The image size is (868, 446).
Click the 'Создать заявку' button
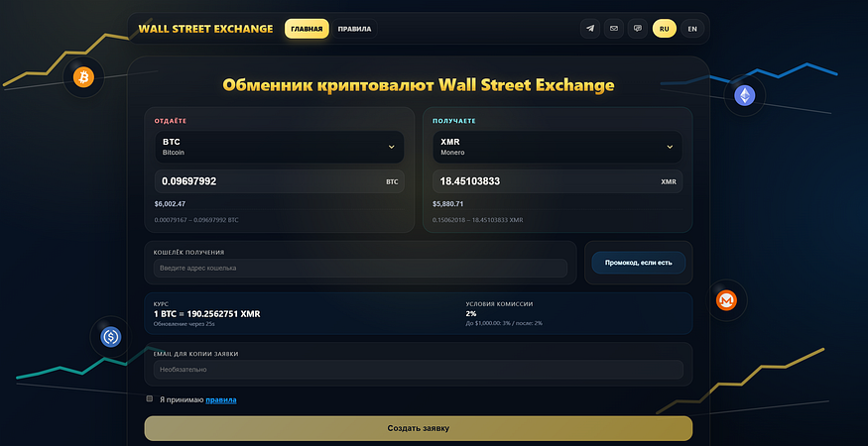(x=419, y=428)
